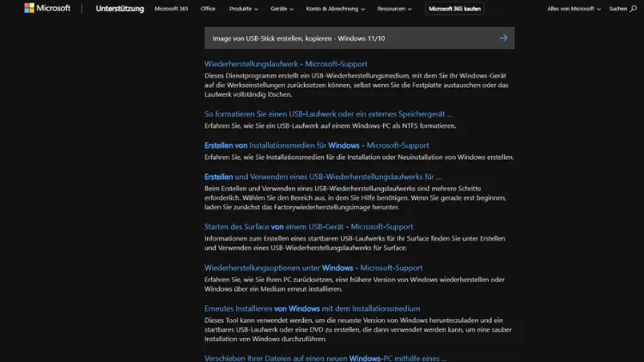Image resolution: width=644 pixels, height=362 pixels.
Task: Open Verschieben Ihrer Dateien auf neuen Windows-PC result
Action: 325,358
